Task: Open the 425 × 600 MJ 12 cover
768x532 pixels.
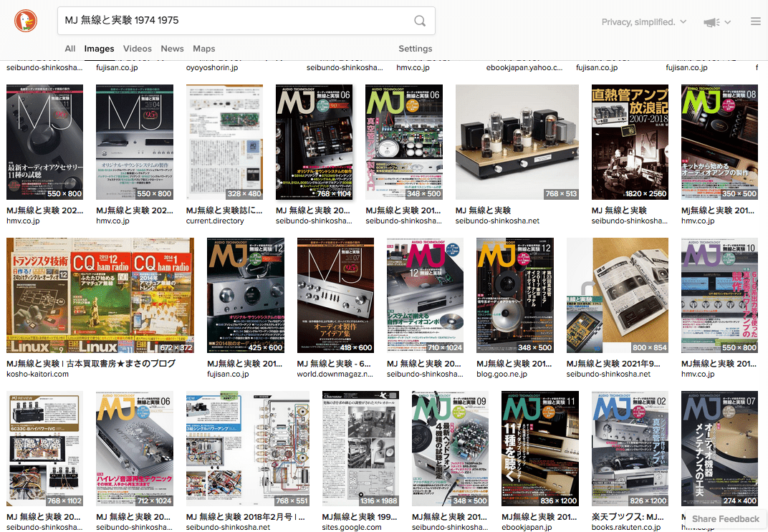Action: click(x=246, y=295)
